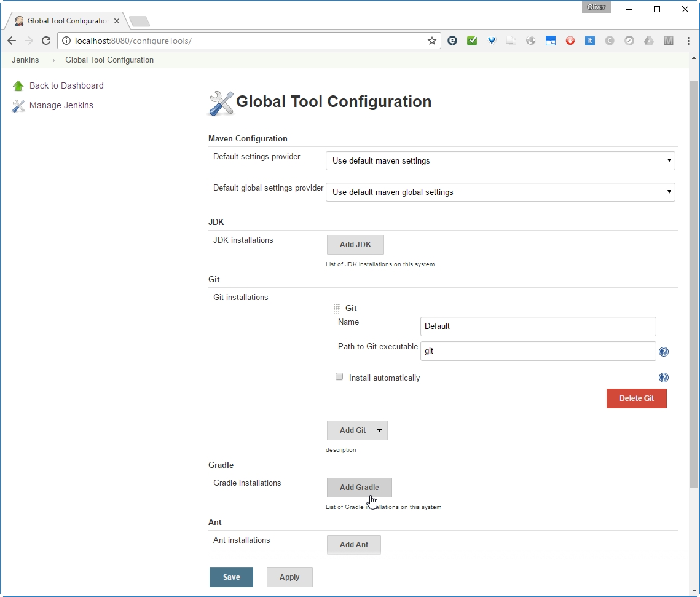Click the Path to Git executable field
The height and width of the screenshot is (597, 700).
click(x=538, y=351)
